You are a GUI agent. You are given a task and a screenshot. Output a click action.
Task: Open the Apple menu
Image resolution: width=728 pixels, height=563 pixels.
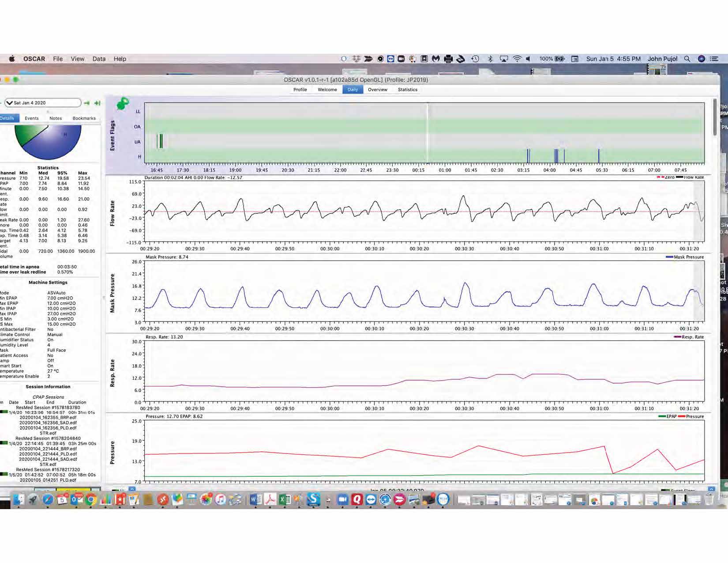click(x=12, y=59)
